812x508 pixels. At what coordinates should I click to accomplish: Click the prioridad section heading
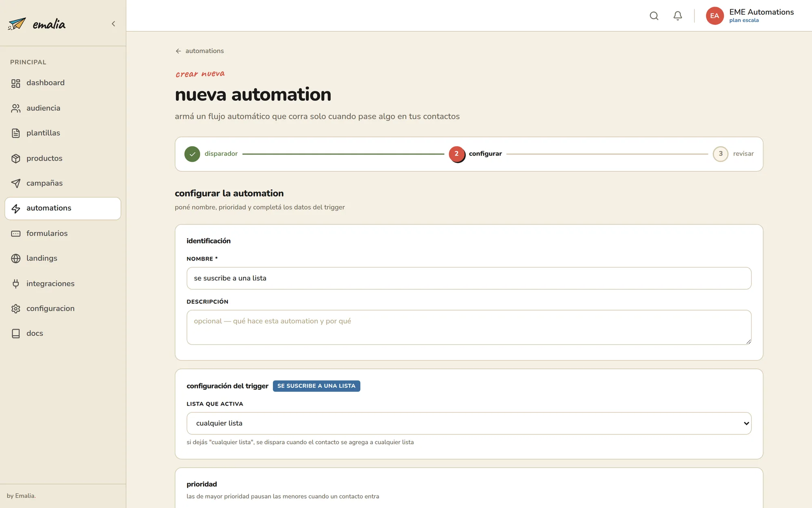(x=202, y=484)
